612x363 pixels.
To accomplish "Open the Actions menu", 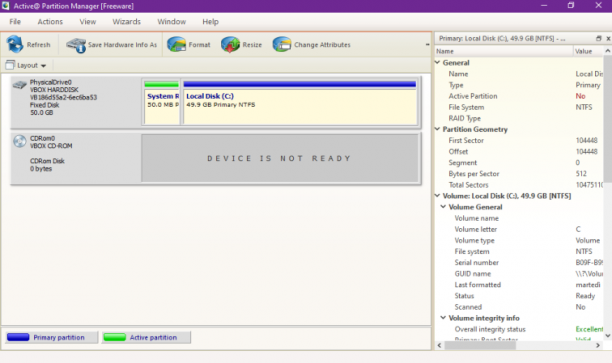I will pyautogui.click(x=50, y=22).
